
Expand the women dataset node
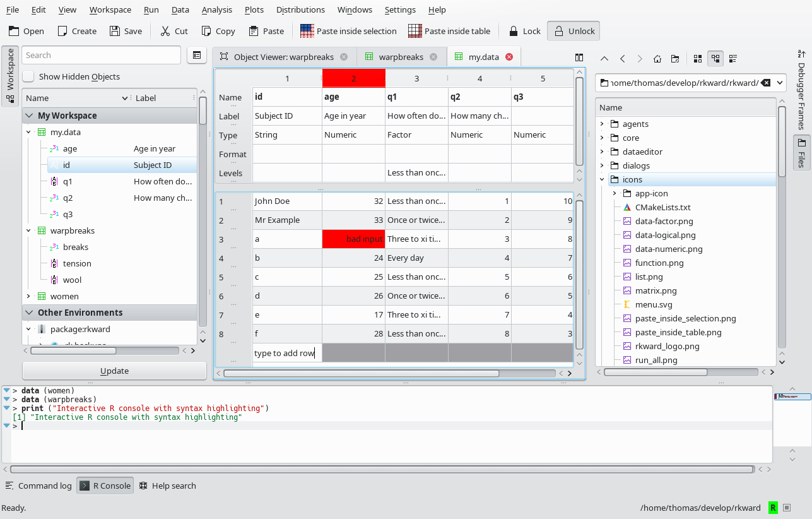(28, 296)
